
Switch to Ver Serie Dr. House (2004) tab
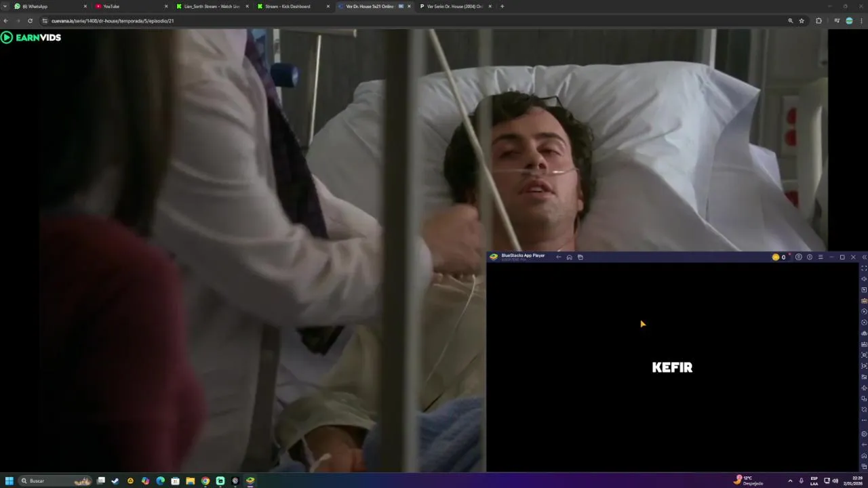pyautogui.click(x=454, y=6)
